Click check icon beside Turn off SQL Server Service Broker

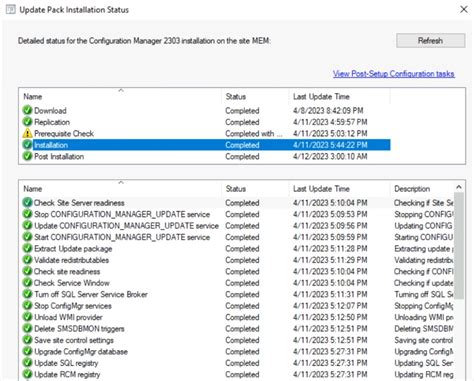click(27, 294)
